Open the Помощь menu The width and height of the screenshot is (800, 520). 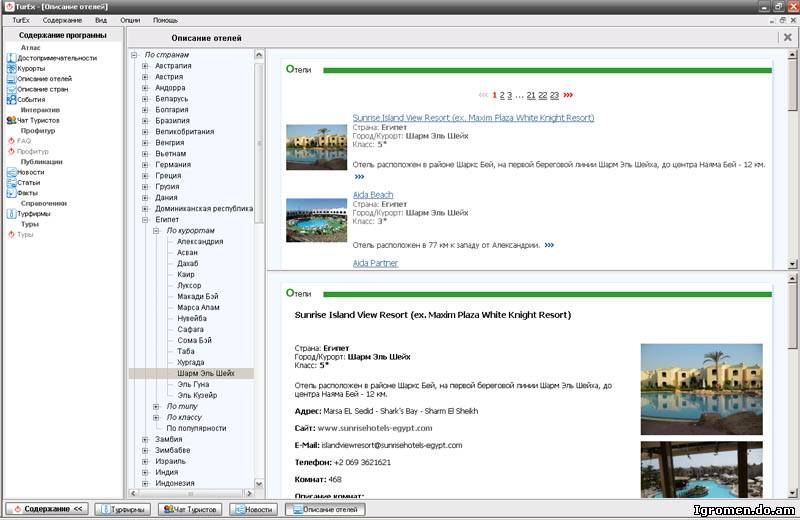pyautogui.click(x=165, y=20)
